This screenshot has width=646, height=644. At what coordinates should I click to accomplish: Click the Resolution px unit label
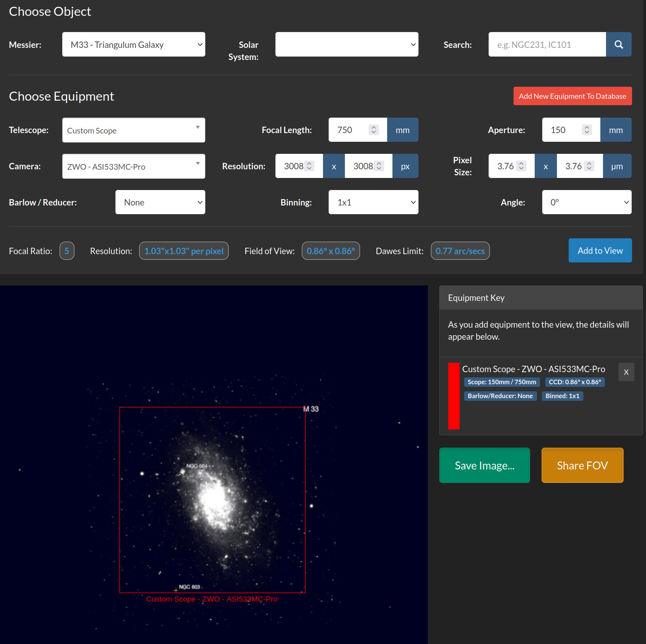pos(405,166)
